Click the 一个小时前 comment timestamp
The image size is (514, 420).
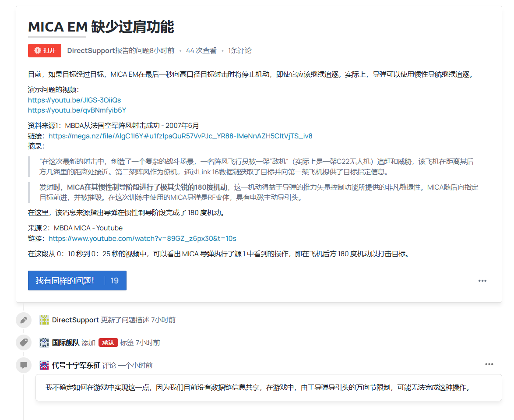[x=135, y=365]
